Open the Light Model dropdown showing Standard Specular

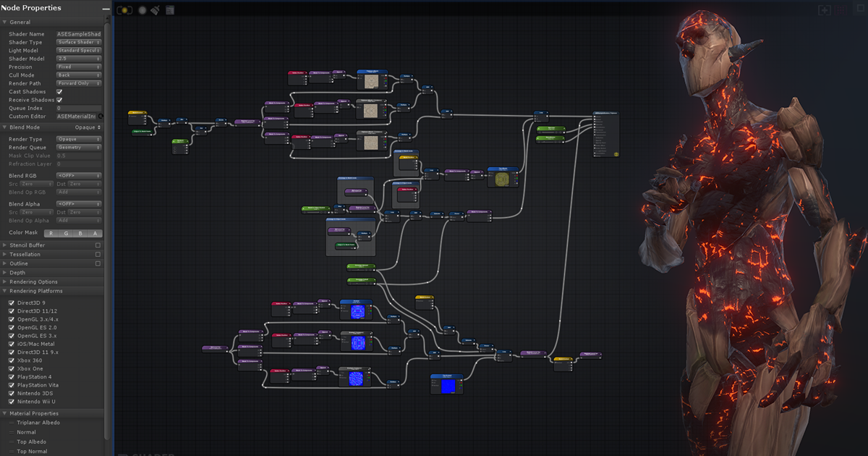80,50
